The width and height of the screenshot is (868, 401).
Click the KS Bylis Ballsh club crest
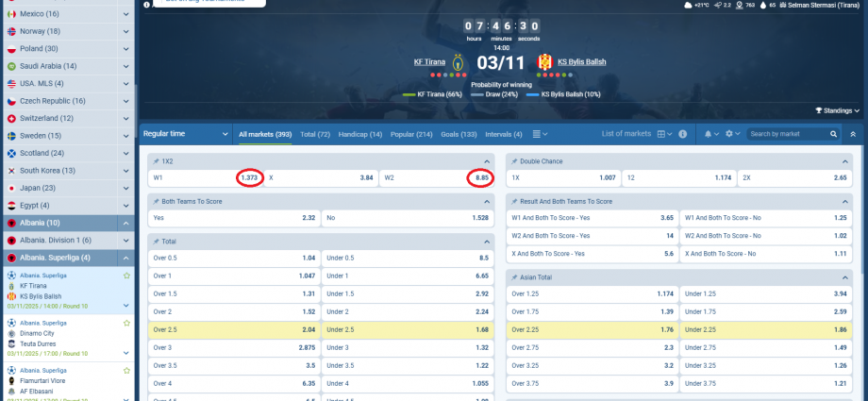tap(544, 62)
